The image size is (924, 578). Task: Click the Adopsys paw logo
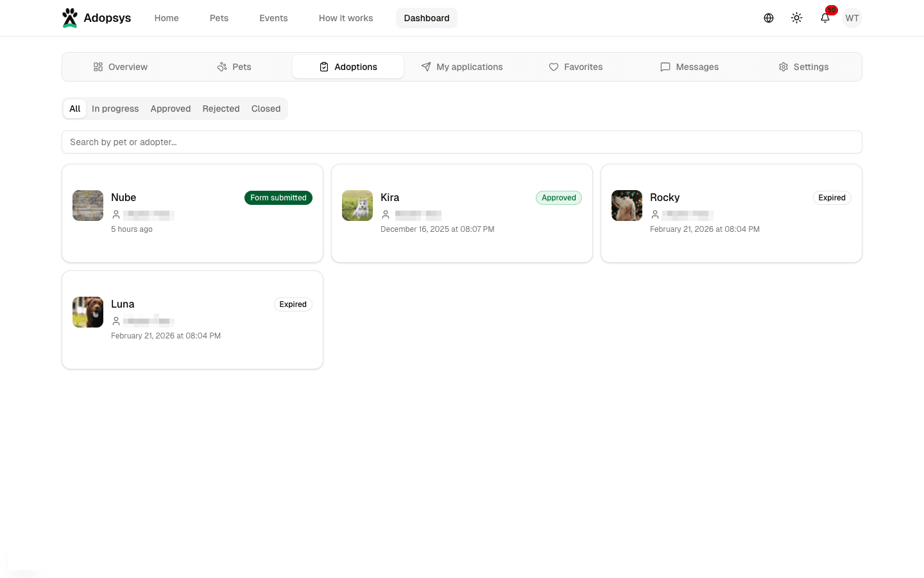70,18
